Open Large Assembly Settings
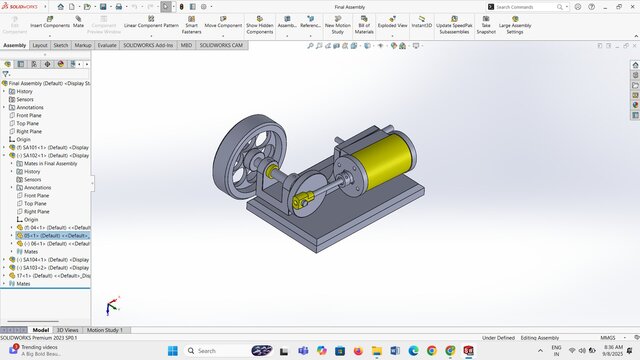The image size is (640, 360). tap(515, 25)
